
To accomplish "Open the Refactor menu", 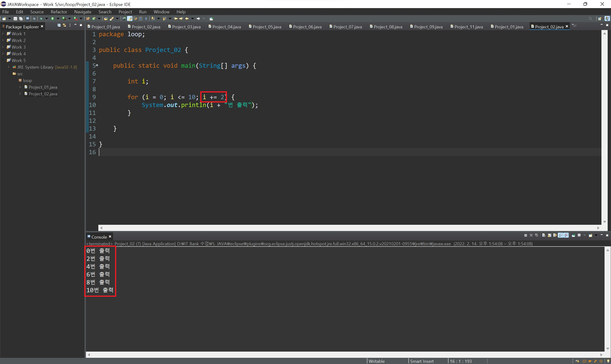I will (59, 12).
